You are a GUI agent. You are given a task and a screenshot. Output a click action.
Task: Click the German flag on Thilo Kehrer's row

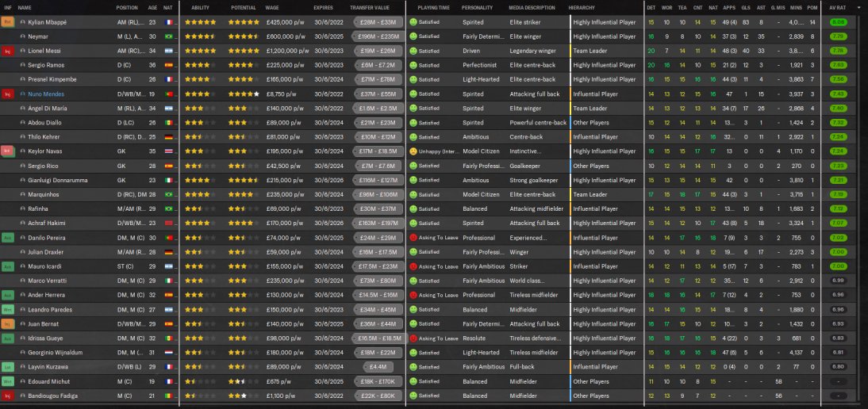[168, 137]
